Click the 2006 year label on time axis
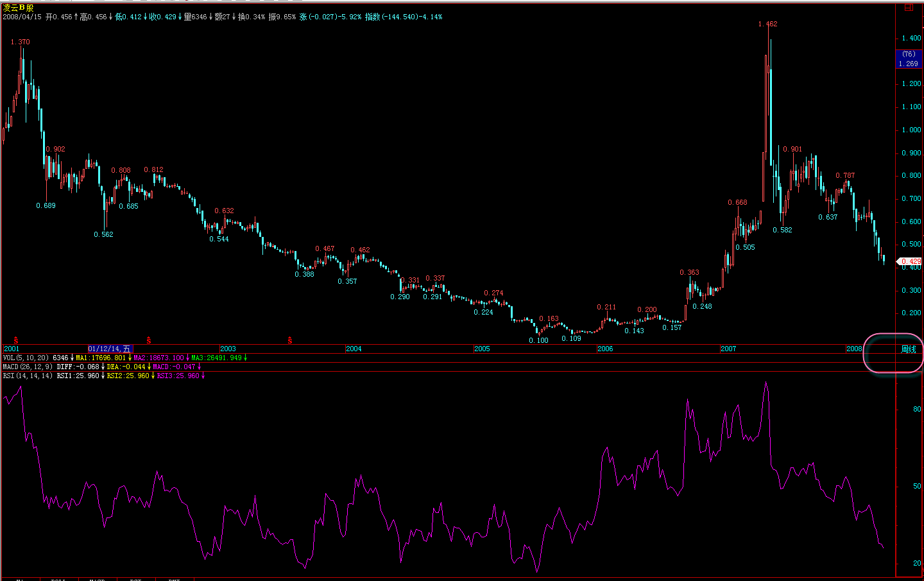 [x=605, y=349]
